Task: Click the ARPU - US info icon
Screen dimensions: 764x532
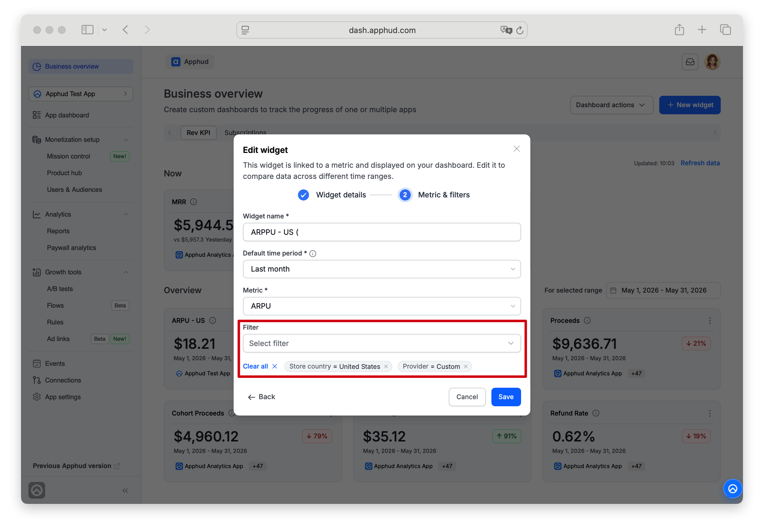Action: (x=213, y=320)
